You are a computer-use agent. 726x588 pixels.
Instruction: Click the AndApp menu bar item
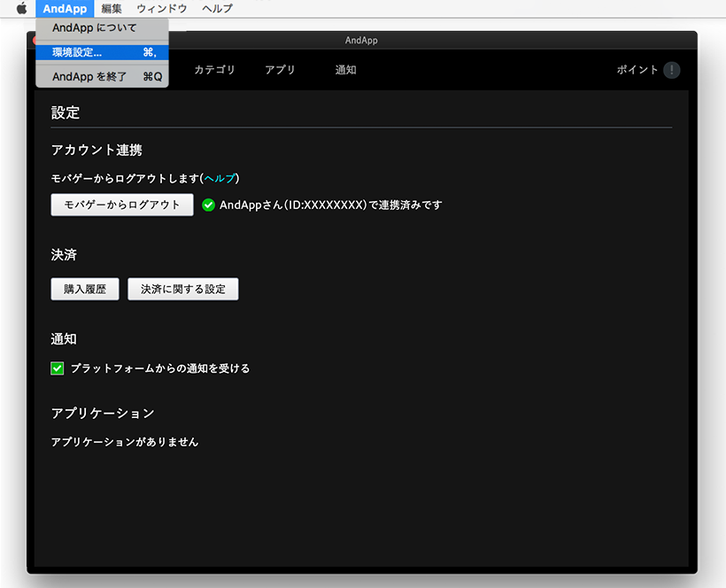tap(65, 8)
